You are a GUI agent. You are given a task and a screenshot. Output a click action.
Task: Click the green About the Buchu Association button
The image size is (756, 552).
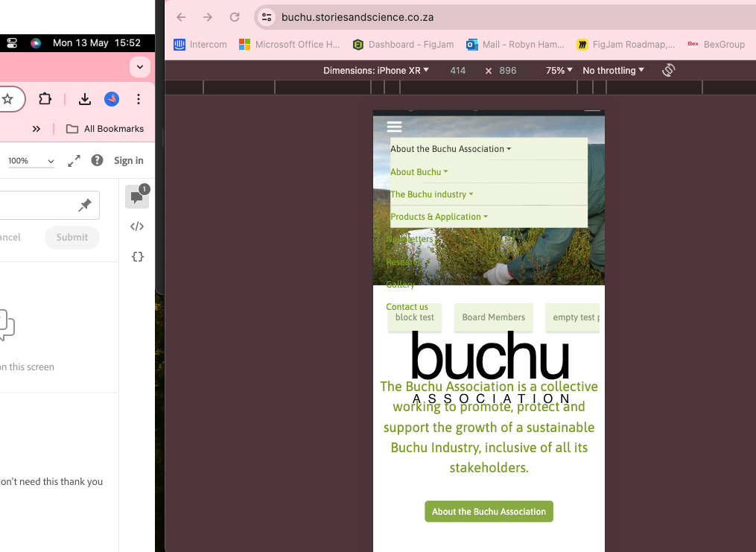pyautogui.click(x=489, y=512)
